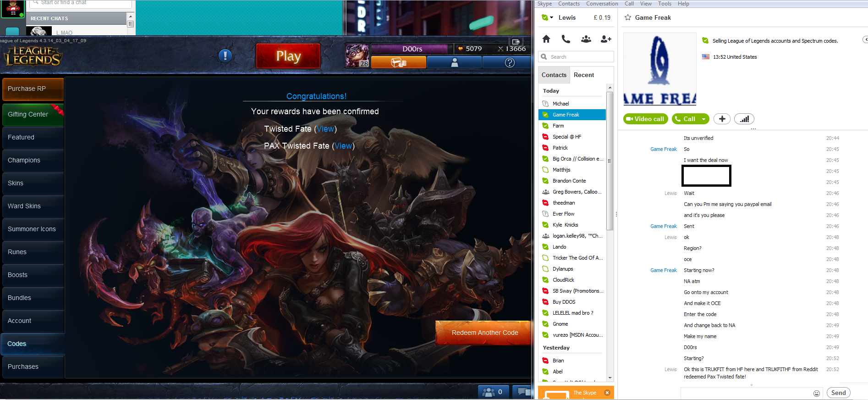Select the Buy DDOS contact
The width and height of the screenshot is (868, 400).
pos(572,302)
